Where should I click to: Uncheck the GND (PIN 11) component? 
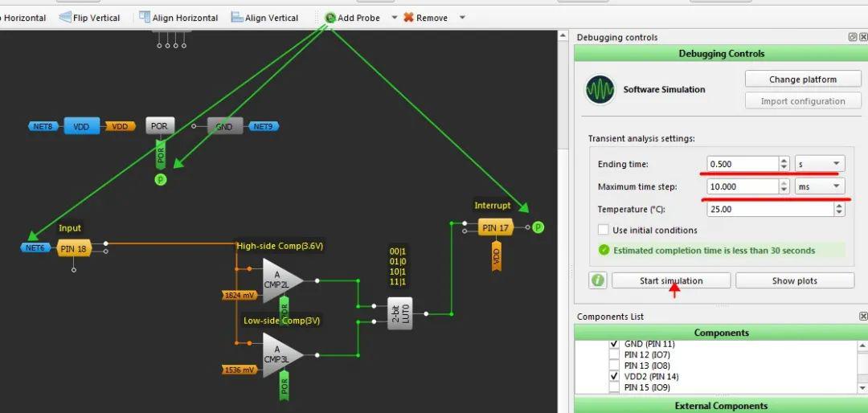[614, 345]
